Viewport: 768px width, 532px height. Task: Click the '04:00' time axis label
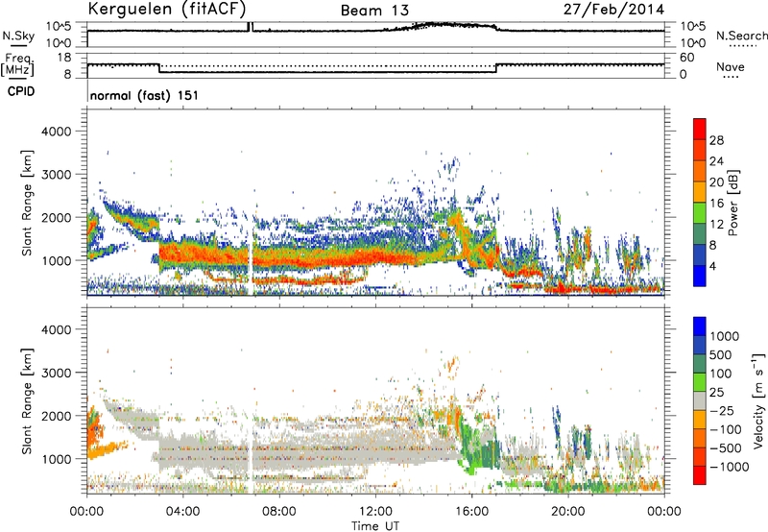183,511
